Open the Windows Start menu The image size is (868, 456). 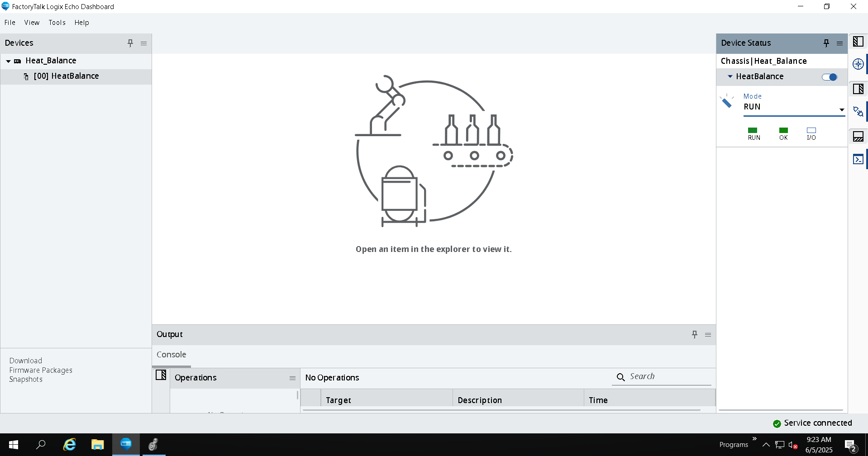(14, 445)
